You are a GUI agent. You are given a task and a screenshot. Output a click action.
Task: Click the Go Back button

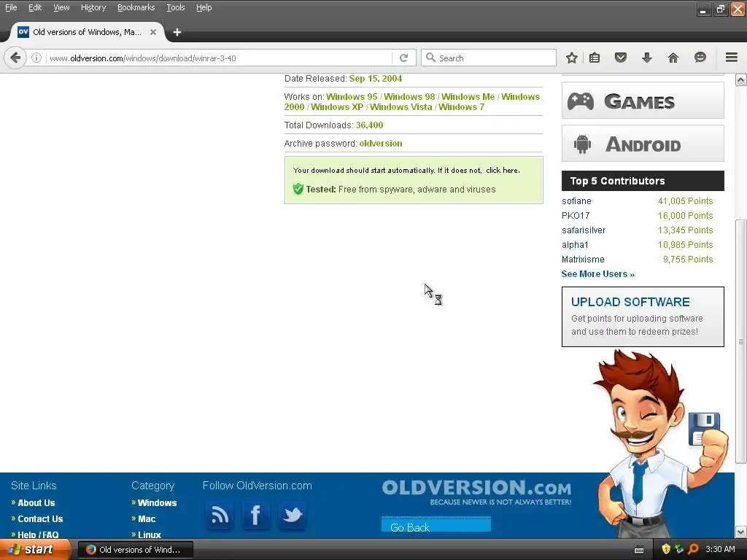tap(436, 525)
